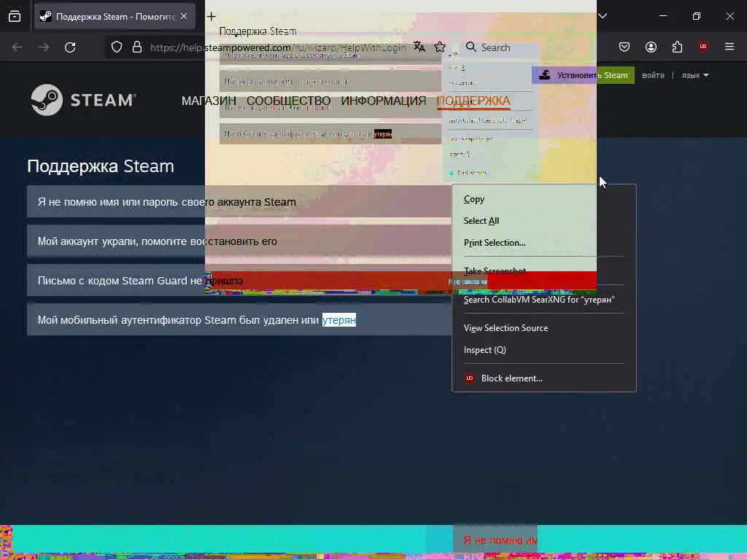Open the Firefox hamburger menu

tap(729, 47)
